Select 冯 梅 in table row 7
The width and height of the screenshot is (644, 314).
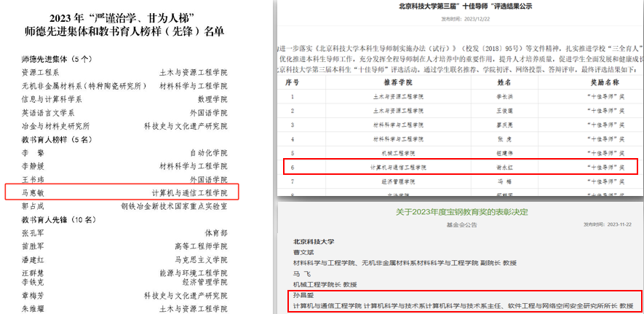(504, 181)
